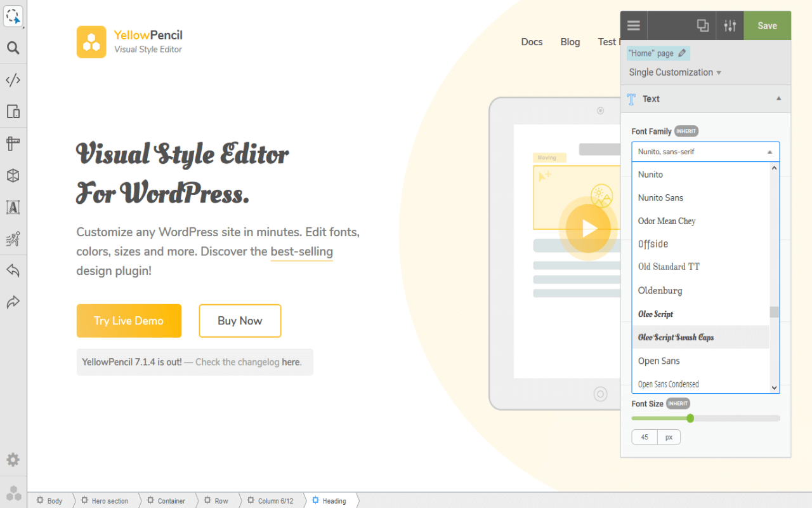Adjust the Font Size slider handle
The height and width of the screenshot is (508, 812).
pyautogui.click(x=690, y=418)
